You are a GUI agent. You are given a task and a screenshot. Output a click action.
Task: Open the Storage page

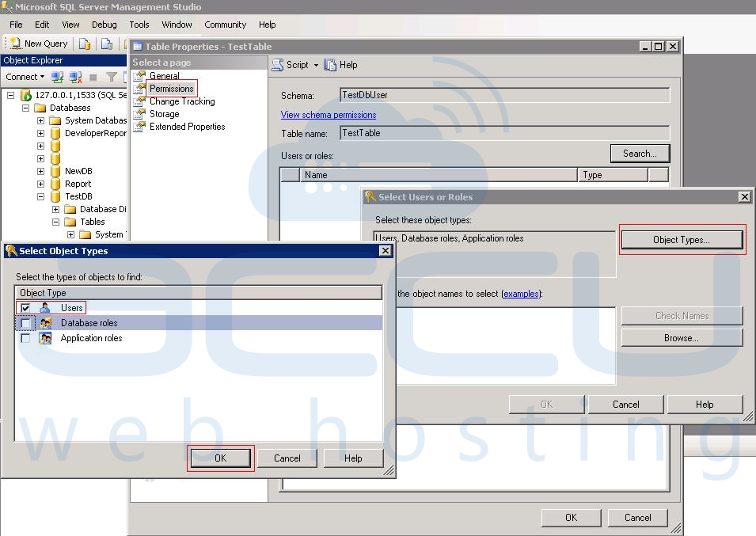pyautogui.click(x=164, y=114)
